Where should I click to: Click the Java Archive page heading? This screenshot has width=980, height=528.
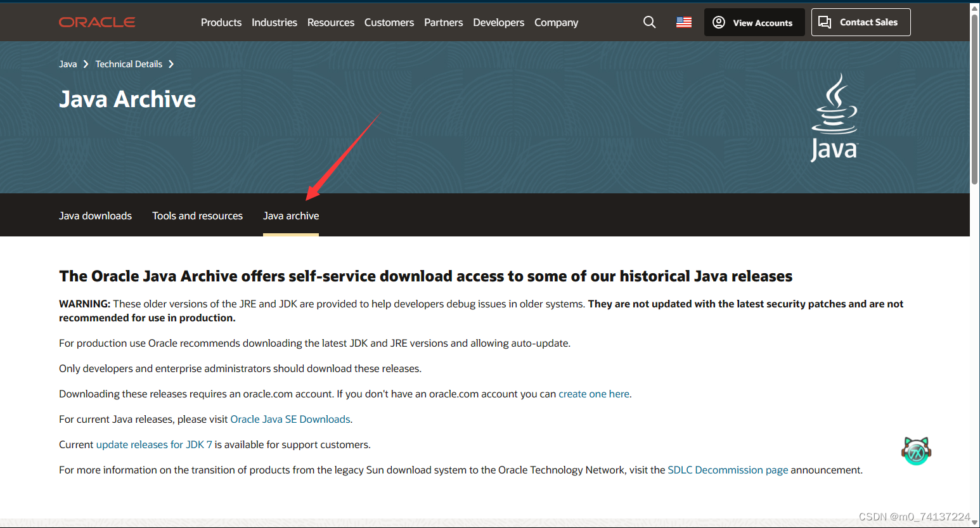(x=127, y=100)
